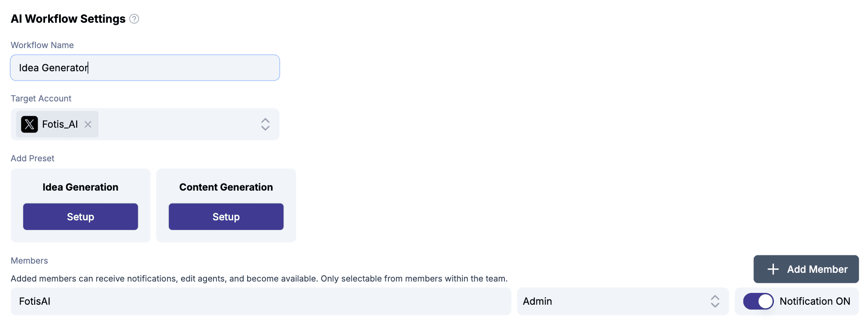
Task: Open the Admin role chevron selector
Action: click(x=715, y=301)
